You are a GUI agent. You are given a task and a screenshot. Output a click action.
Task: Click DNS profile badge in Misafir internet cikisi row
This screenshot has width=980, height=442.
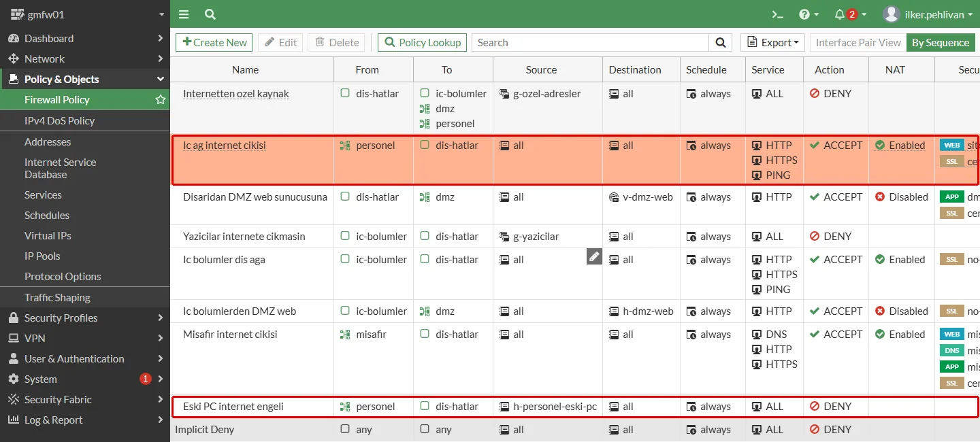951,351
